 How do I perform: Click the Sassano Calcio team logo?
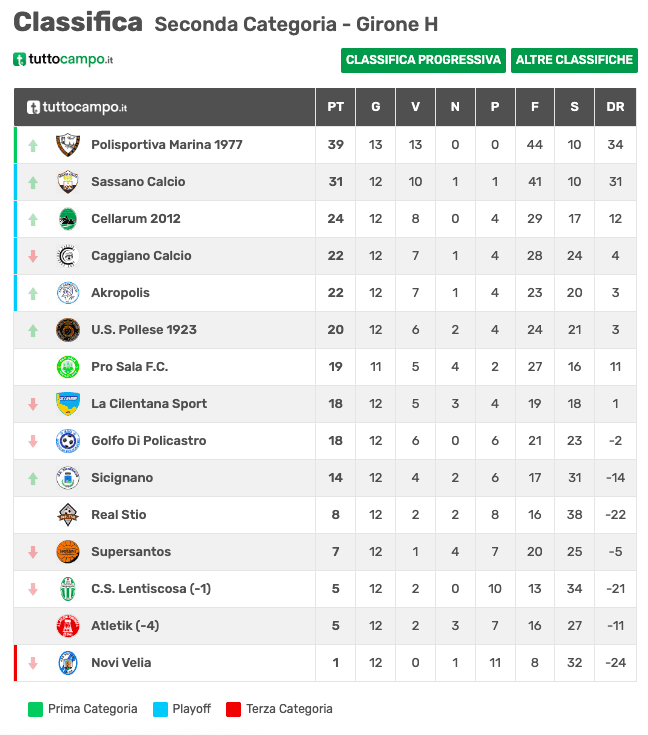[68, 182]
